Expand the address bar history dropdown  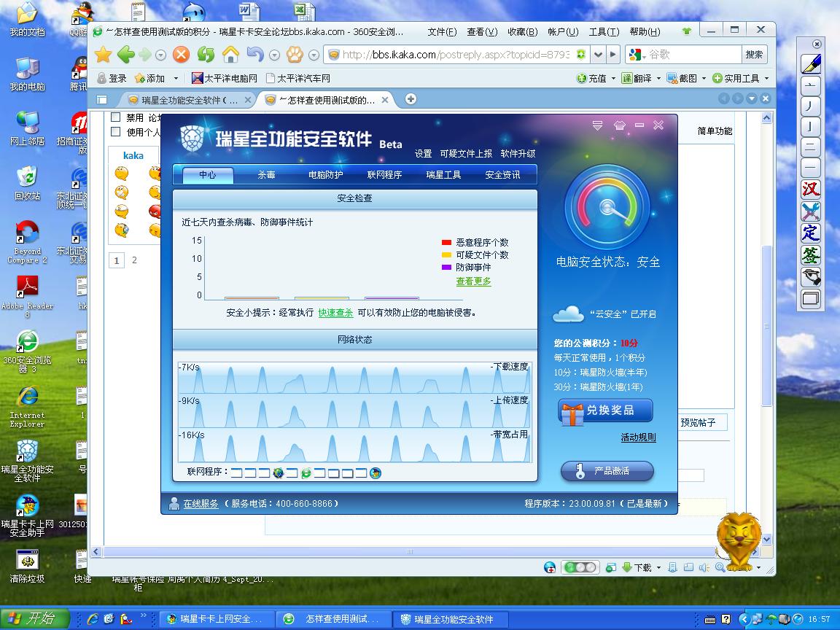point(599,54)
